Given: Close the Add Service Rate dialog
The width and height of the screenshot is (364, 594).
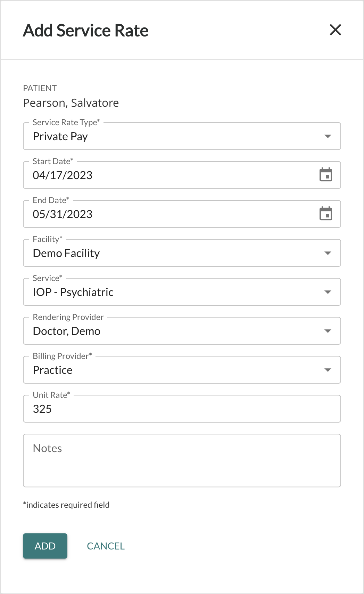Looking at the screenshot, I should coord(335,30).
